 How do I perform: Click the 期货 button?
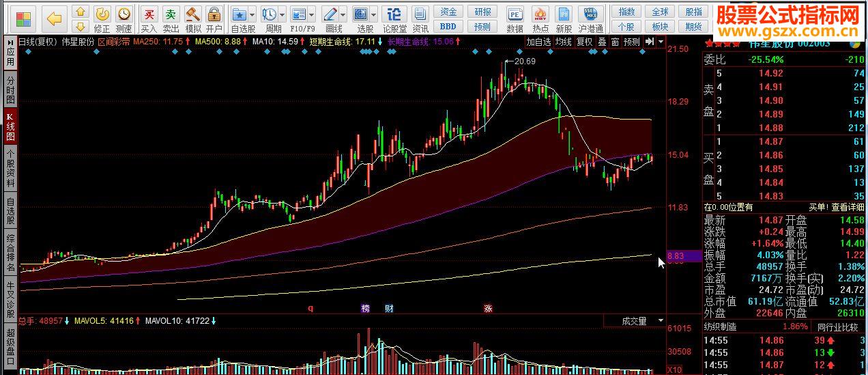click(694, 27)
